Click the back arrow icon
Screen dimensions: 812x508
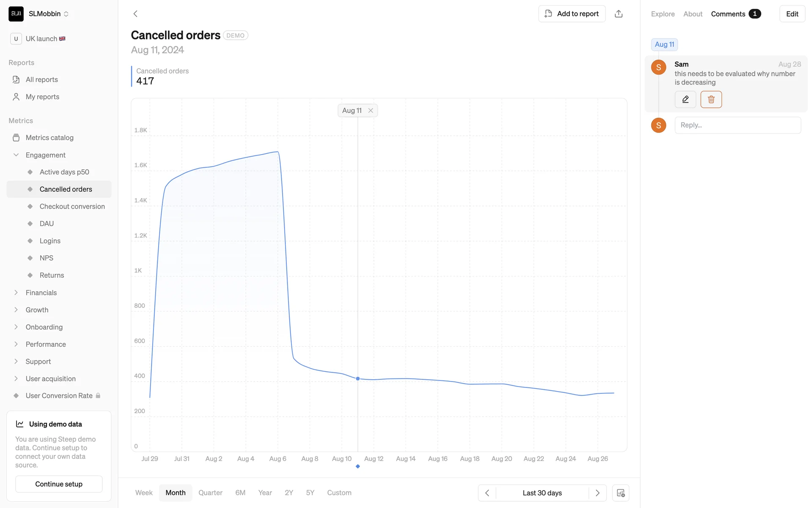[x=135, y=14]
